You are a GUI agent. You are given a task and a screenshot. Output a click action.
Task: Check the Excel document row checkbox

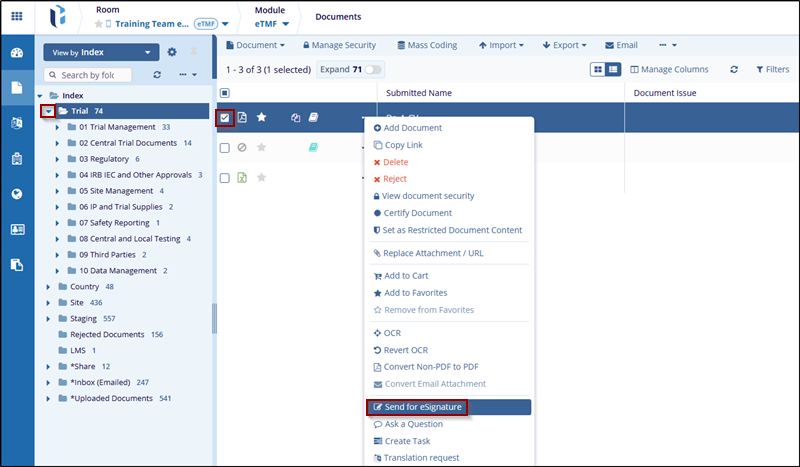[225, 177]
